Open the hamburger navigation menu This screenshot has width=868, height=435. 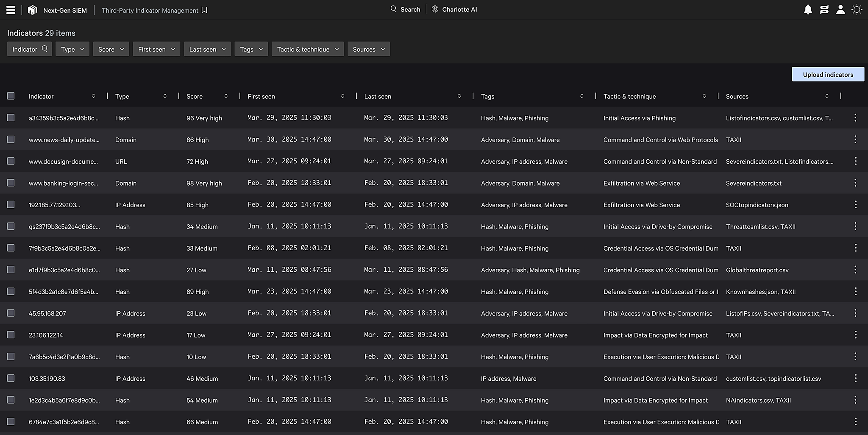point(11,10)
